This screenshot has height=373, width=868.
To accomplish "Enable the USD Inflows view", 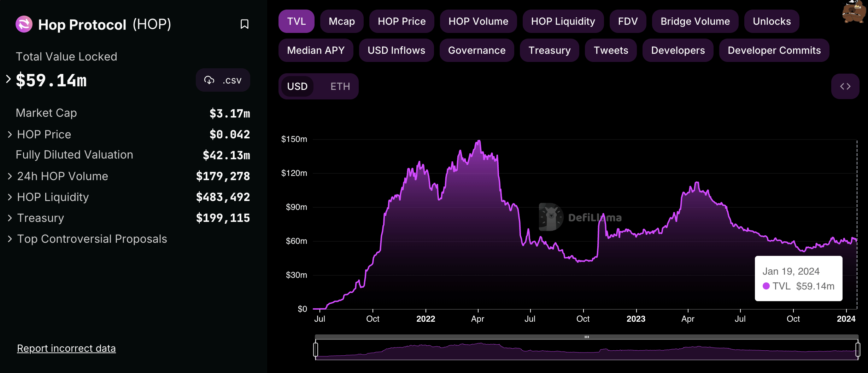I will 396,50.
